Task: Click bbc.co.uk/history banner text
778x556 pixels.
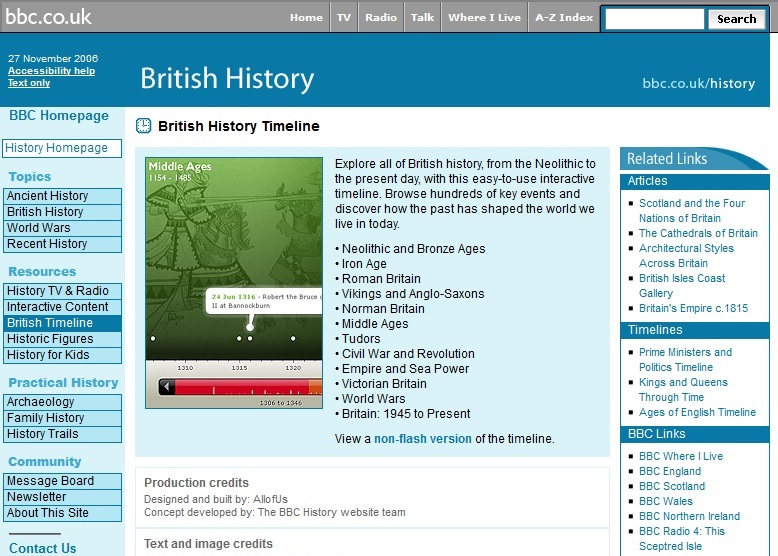Action: [x=699, y=83]
